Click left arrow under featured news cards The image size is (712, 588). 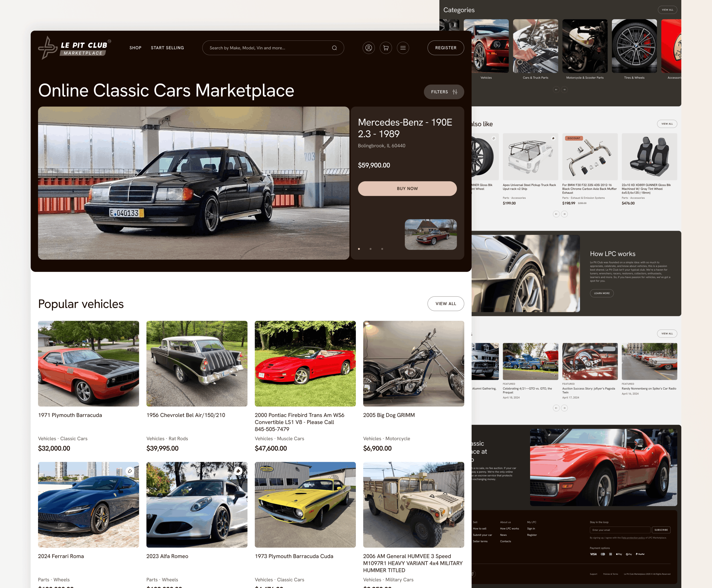pyautogui.click(x=556, y=408)
